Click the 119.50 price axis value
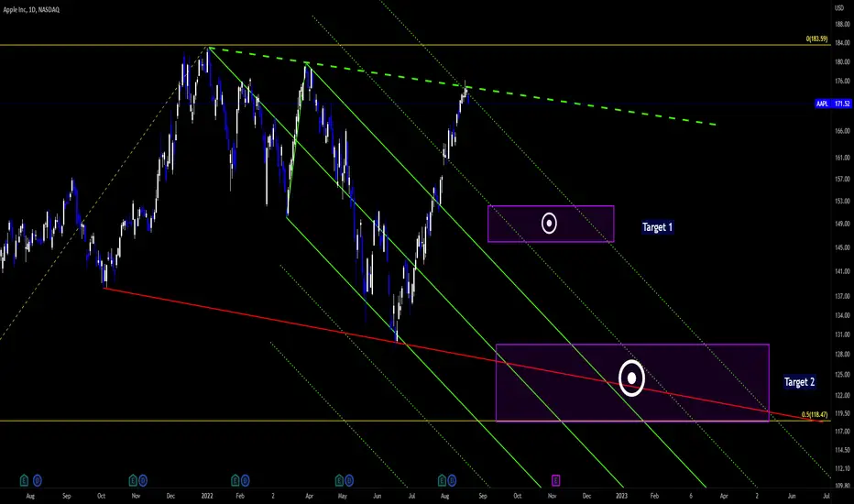This screenshot has height=504, width=854. 842,413
